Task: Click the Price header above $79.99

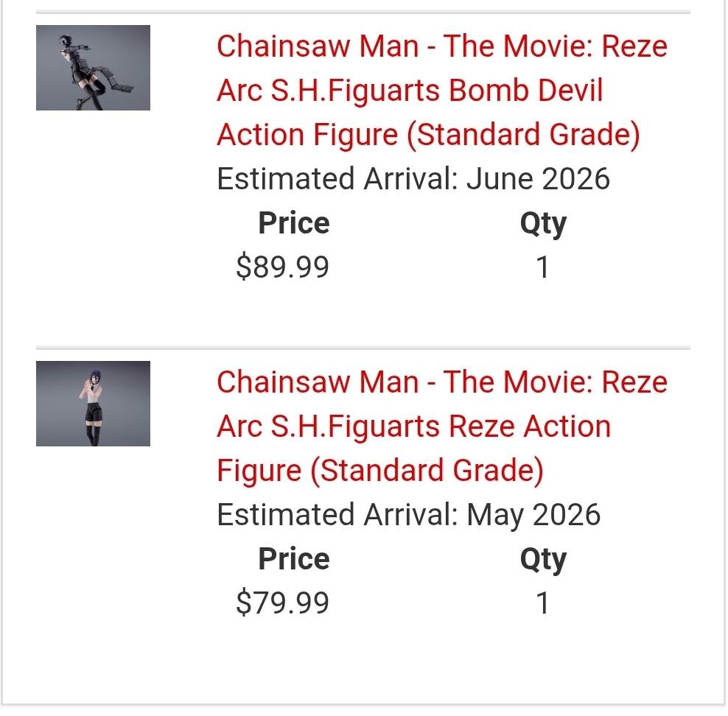Action: pos(293,559)
